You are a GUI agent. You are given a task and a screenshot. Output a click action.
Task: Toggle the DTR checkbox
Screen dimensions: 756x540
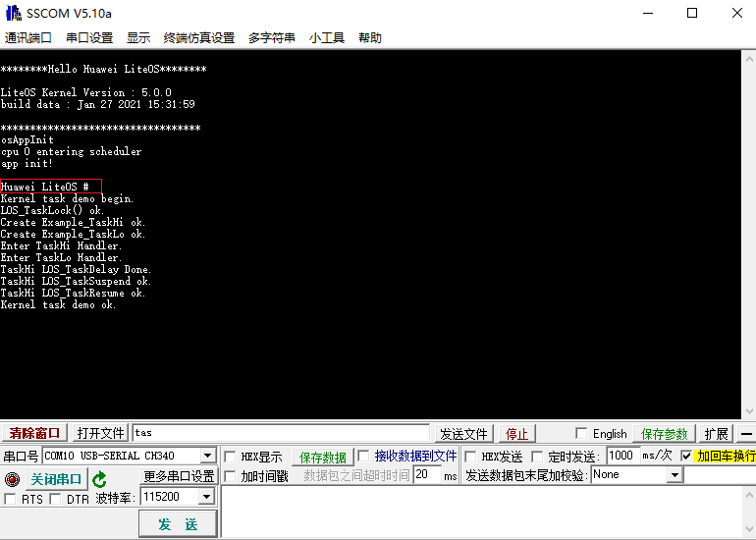tap(55, 499)
